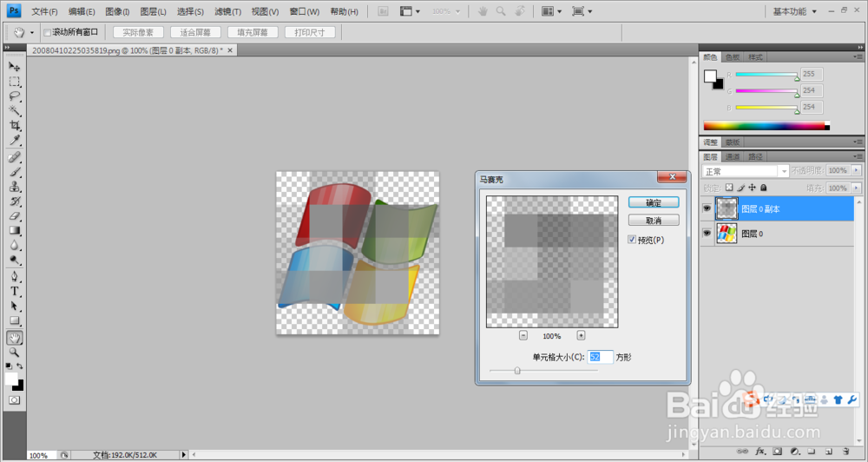The image size is (868, 462).
Task: Hide the 图层 0 副本 layer eye icon
Action: coord(707,208)
